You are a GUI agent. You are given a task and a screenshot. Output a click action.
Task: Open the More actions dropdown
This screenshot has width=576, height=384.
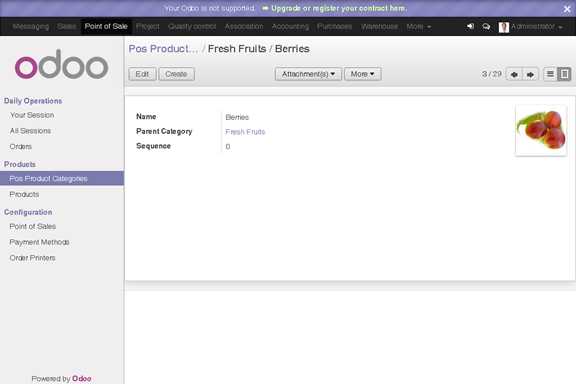(x=363, y=74)
